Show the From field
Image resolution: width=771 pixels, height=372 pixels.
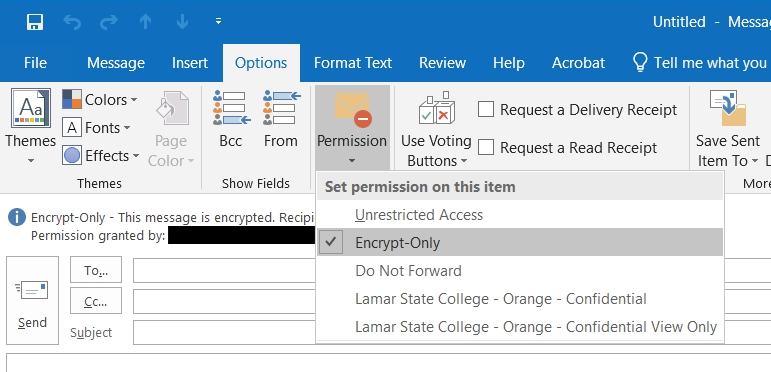(281, 119)
